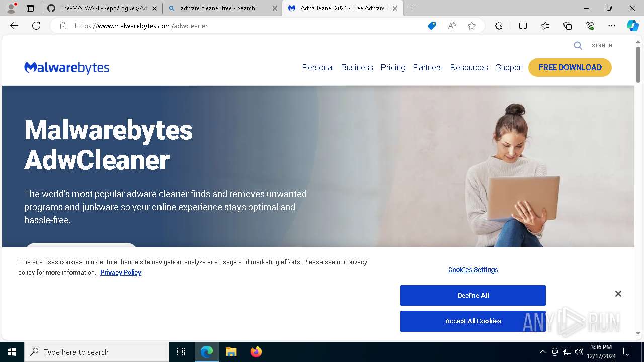Close the adware cleaner free search tab
644x362 pixels.
pos(275,8)
